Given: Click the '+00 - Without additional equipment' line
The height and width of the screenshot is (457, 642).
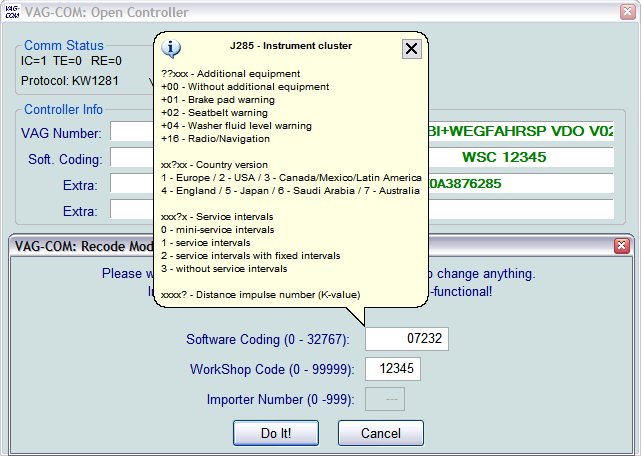Looking at the screenshot, I should point(245,87).
